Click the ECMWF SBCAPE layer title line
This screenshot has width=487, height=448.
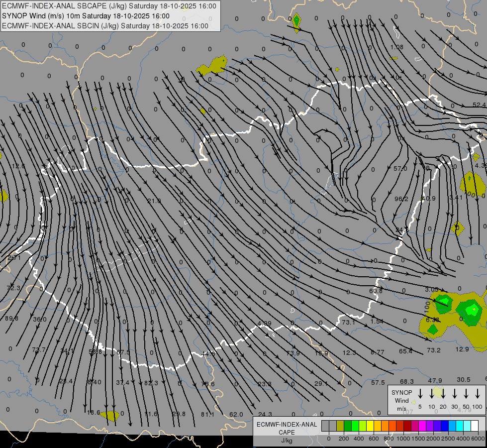coord(109,6)
